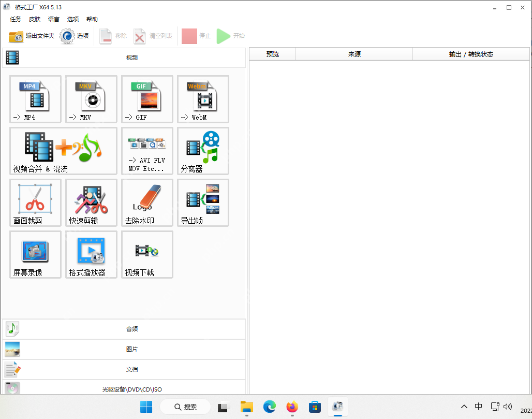532x419 pixels.
Task: Start the 屏幕录像 screen recorder
Action: coord(35,254)
